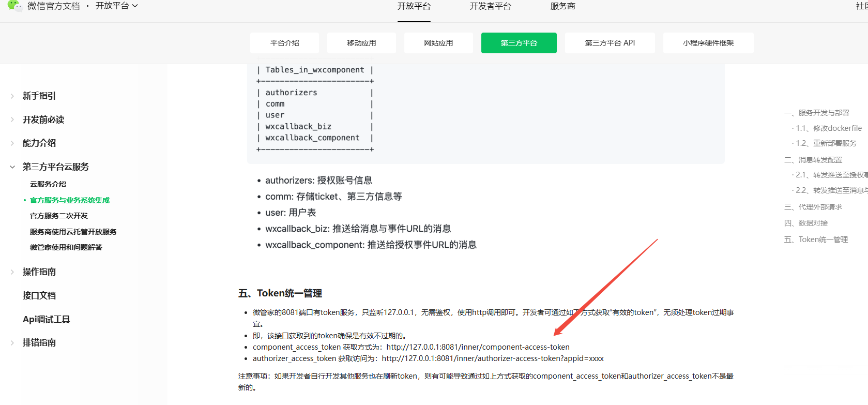Jump to 五、Token统一管理 in outline

click(816, 239)
